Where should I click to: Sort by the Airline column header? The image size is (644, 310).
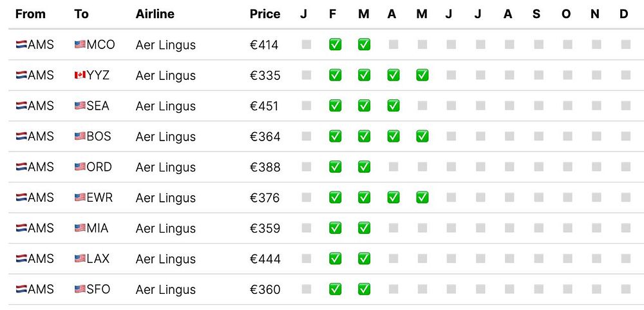[x=155, y=14]
